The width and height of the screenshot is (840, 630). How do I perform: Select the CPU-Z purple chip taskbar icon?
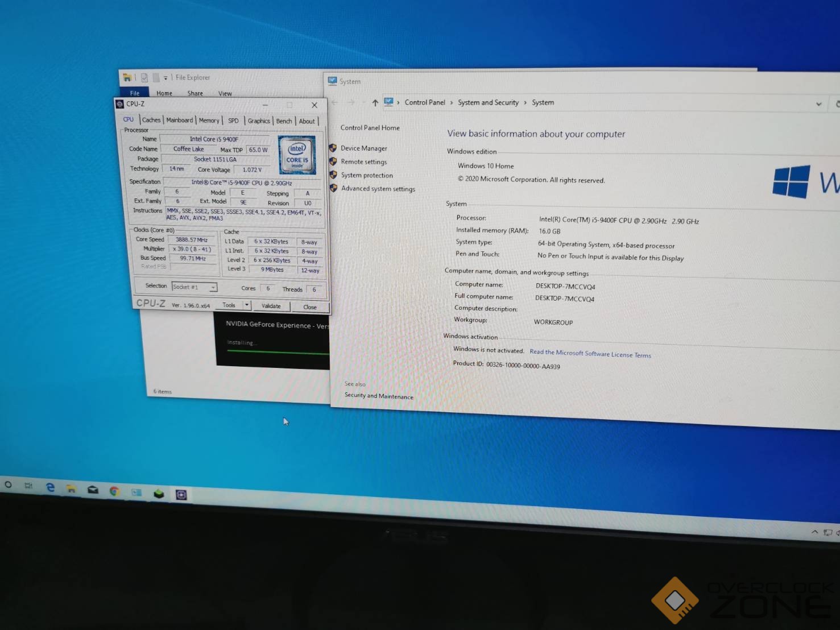pyautogui.click(x=181, y=495)
